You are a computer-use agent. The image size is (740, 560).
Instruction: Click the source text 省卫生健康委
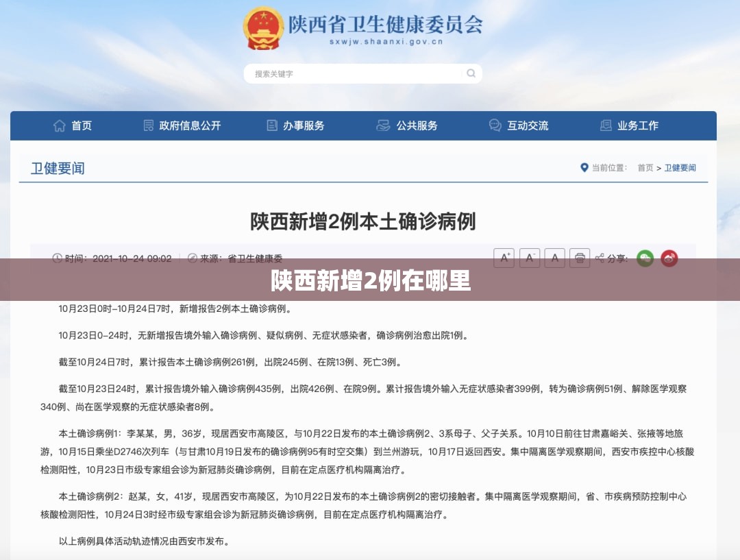[x=256, y=258]
